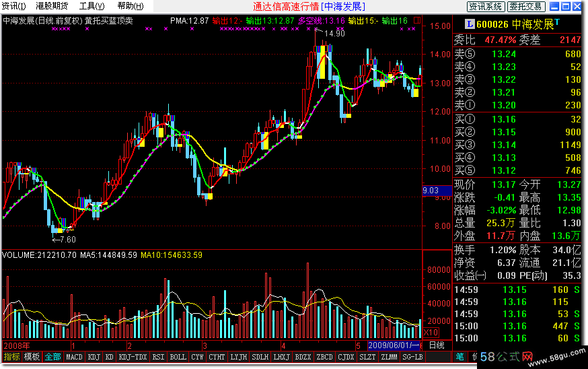Click the 15:00 trade with volume 447
Image resolution: width=588 pixels, height=369 pixels.
tap(517, 326)
